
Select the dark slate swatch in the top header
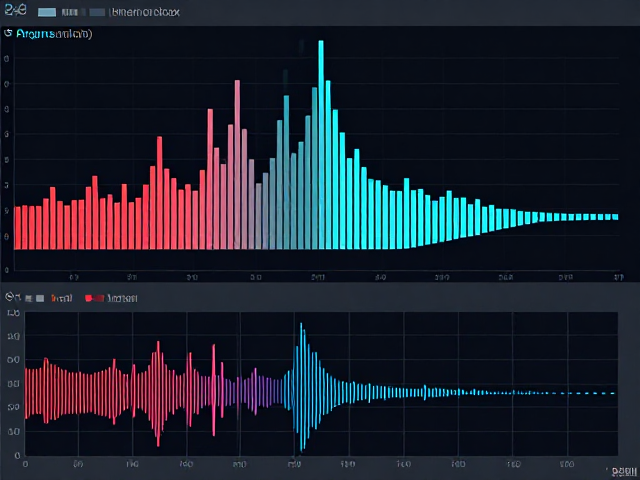pos(97,12)
